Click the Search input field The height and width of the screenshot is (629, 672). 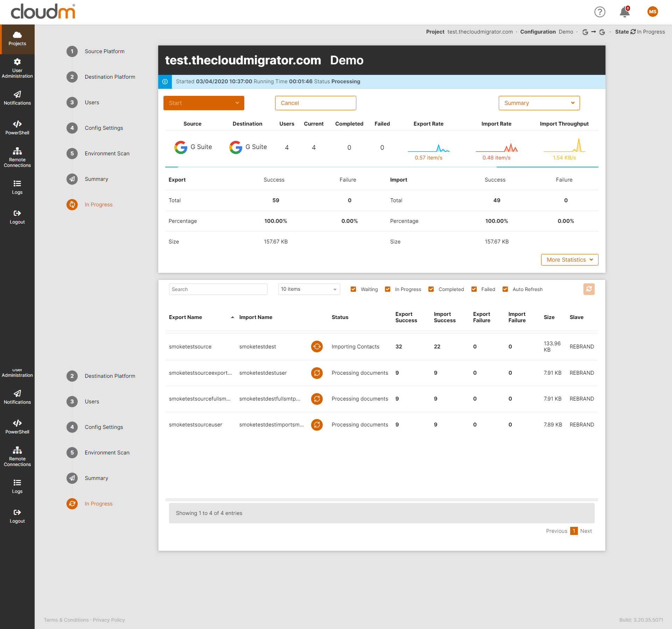pyautogui.click(x=218, y=289)
